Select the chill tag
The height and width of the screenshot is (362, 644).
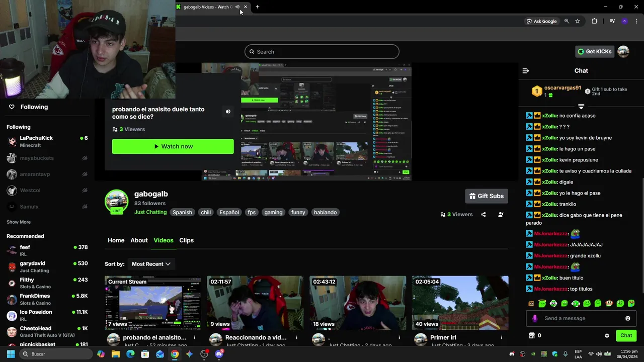click(206, 212)
